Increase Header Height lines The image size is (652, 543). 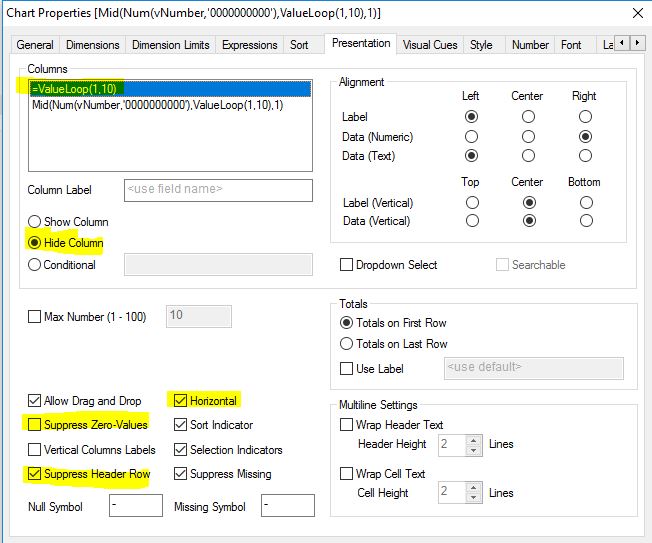coord(474,440)
